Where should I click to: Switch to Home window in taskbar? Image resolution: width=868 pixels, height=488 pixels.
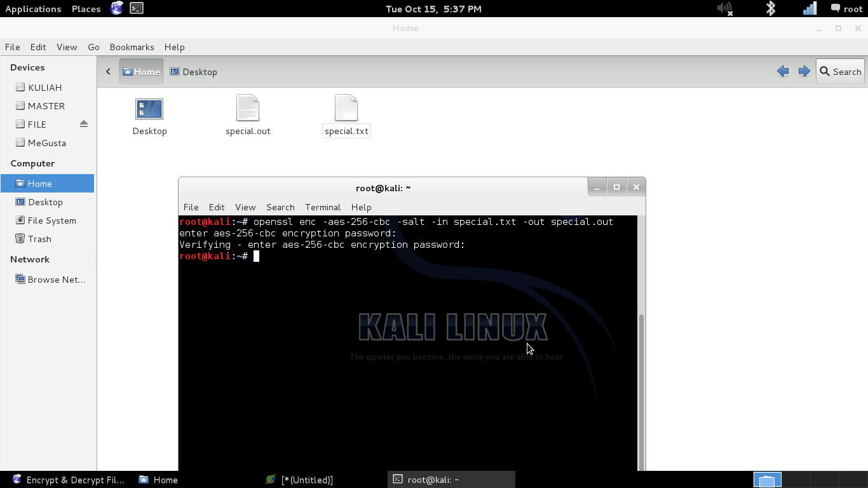coord(159,480)
